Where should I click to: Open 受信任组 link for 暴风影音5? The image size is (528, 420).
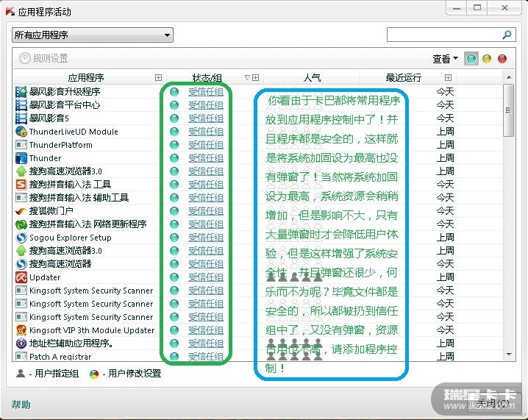pyautogui.click(x=206, y=118)
